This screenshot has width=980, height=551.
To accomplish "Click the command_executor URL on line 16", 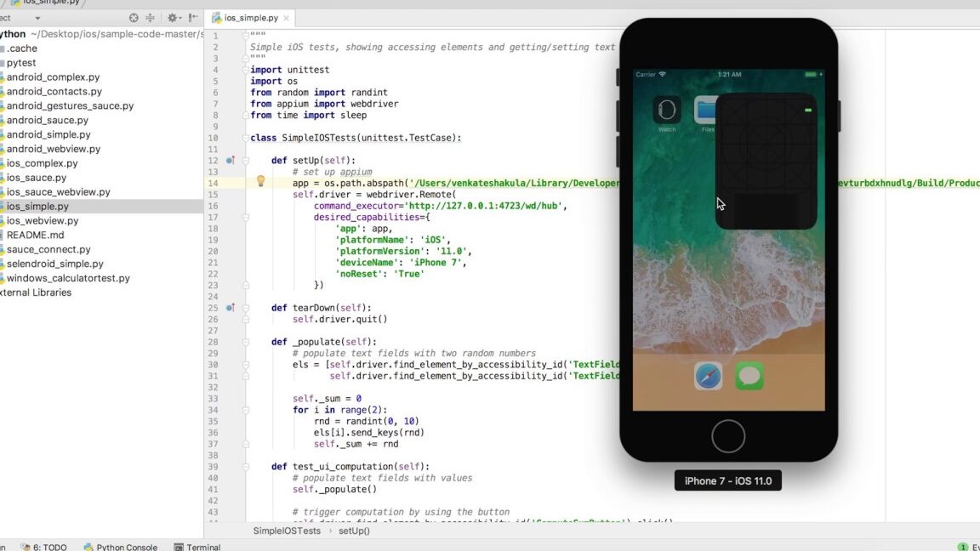I will (x=483, y=206).
